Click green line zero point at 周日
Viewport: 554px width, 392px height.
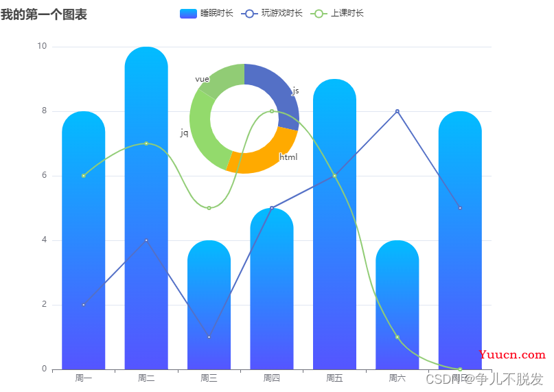[x=460, y=369]
